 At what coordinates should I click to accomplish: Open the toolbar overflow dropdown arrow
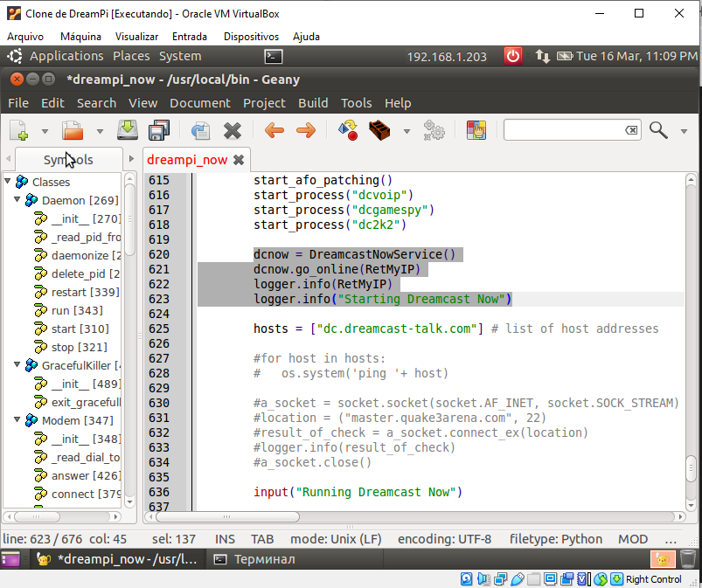[x=684, y=131]
